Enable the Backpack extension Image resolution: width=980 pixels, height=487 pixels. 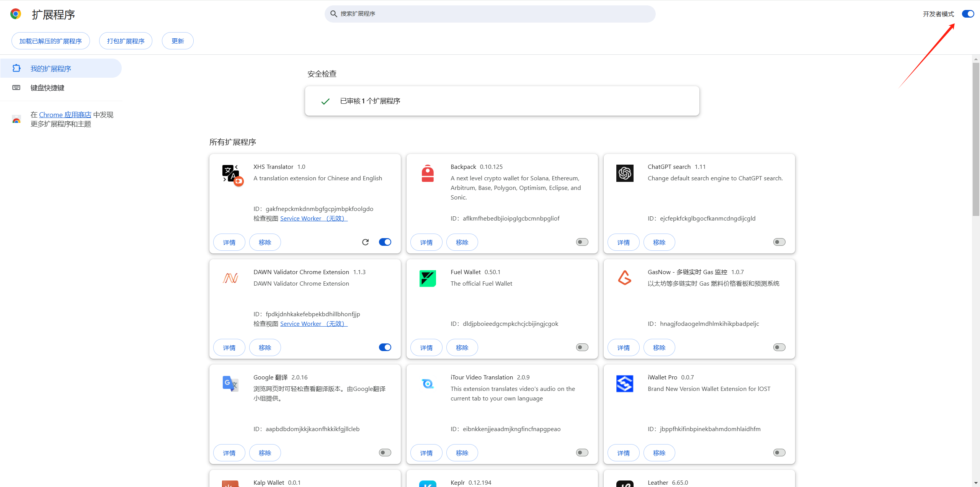pos(582,242)
